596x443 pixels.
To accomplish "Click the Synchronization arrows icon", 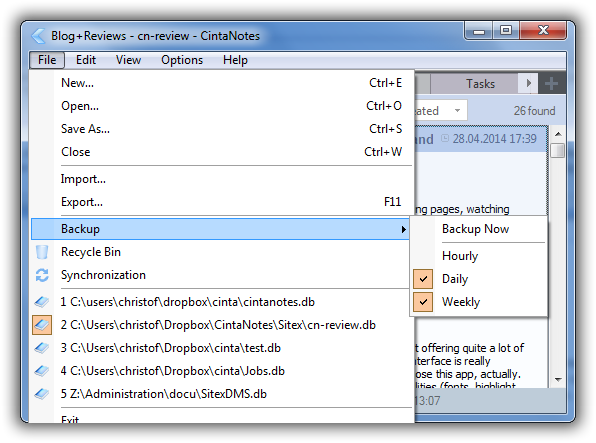I will 42,275.
